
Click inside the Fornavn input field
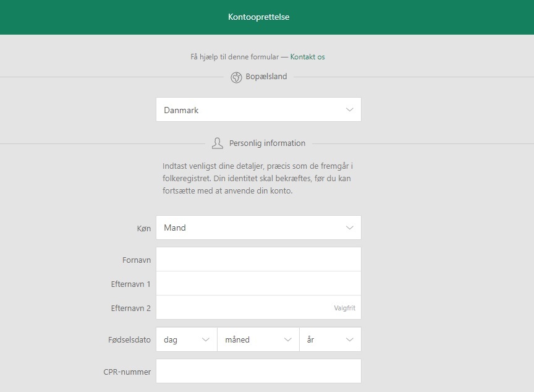(258, 258)
